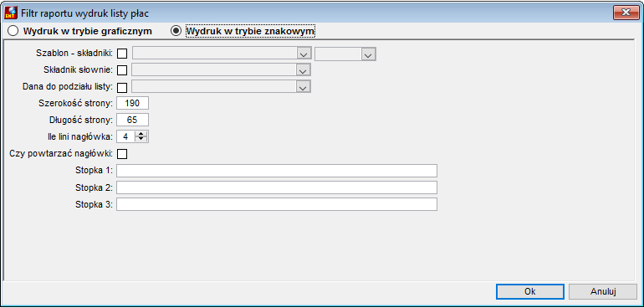The width and height of the screenshot is (644, 308).
Task: Open the wide Szablon - składniki dropdown
Action: (x=221, y=54)
